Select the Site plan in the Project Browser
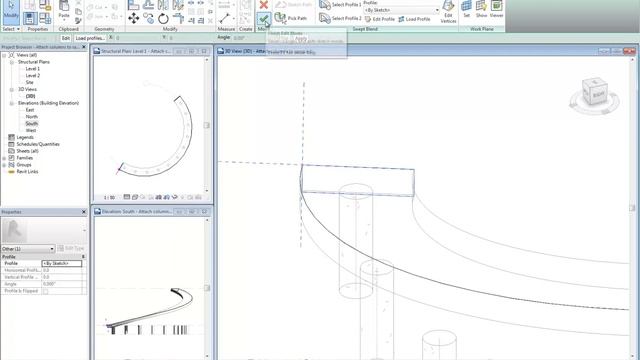640x360 pixels. click(x=29, y=82)
